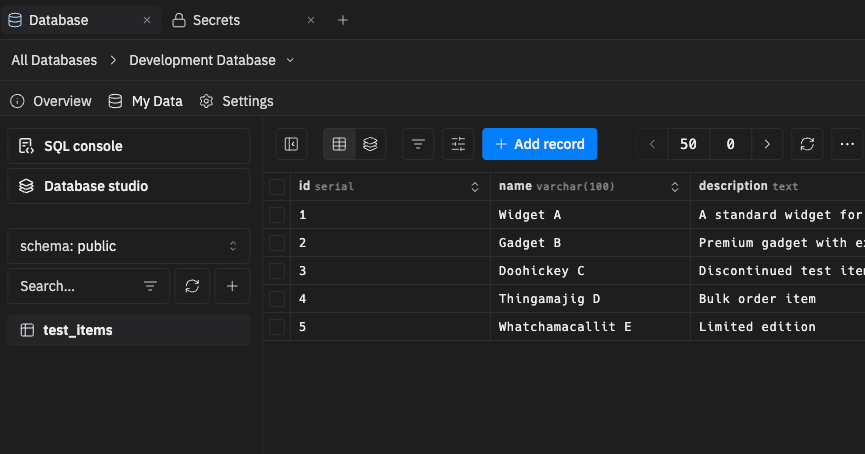The width and height of the screenshot is (865, 454).
Task: Select the checkbox for Widget A row
Action: pyautogui.click(x=277, y=215)
